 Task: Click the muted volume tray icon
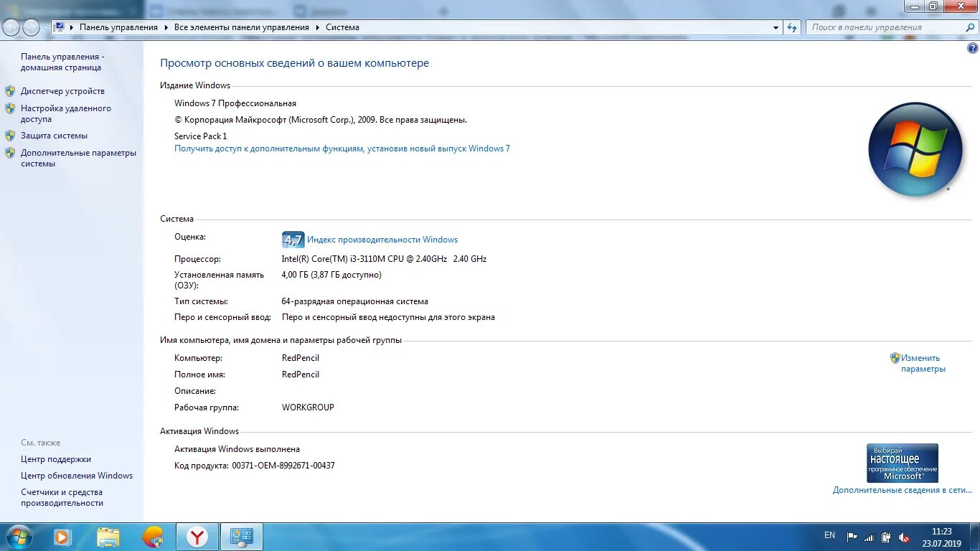[905, 537]
